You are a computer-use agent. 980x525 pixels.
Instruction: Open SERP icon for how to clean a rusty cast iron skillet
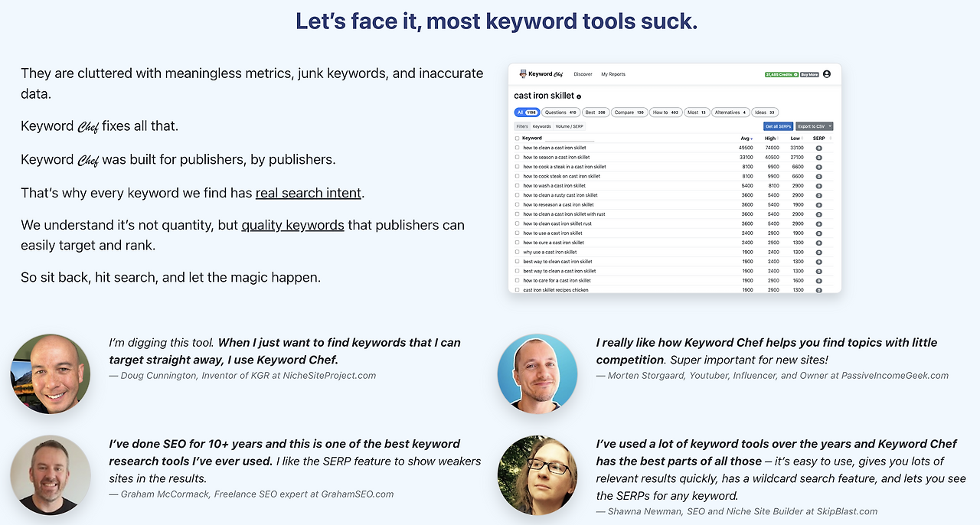coord(818,195)
